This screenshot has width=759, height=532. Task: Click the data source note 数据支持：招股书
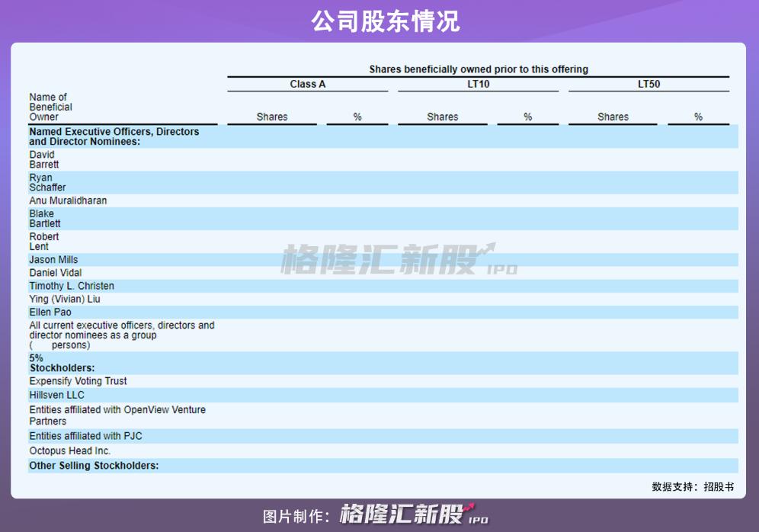point(693,486)
